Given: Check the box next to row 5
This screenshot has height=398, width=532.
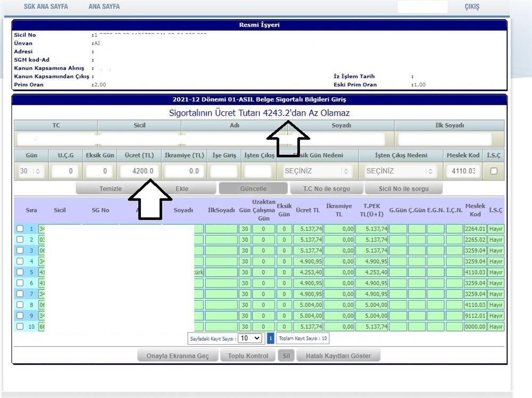Looking at the screenshot, I should pyautogui.click(x=20, y=272).
